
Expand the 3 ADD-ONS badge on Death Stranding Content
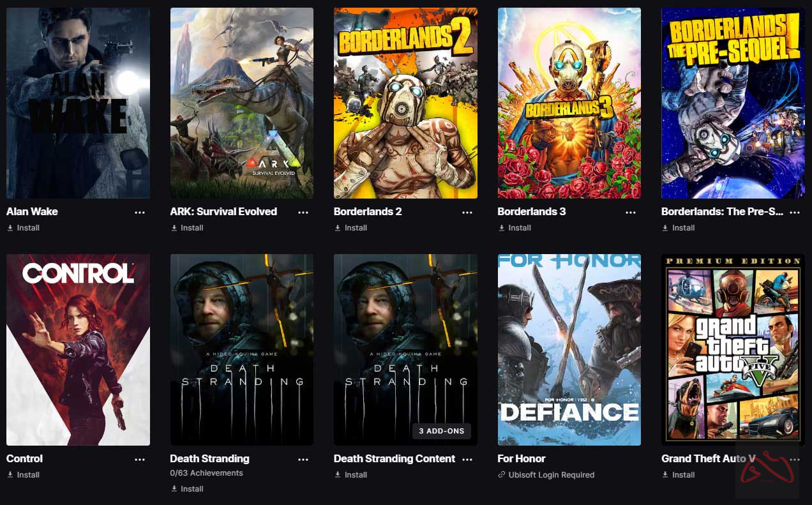tap(442, 431)
